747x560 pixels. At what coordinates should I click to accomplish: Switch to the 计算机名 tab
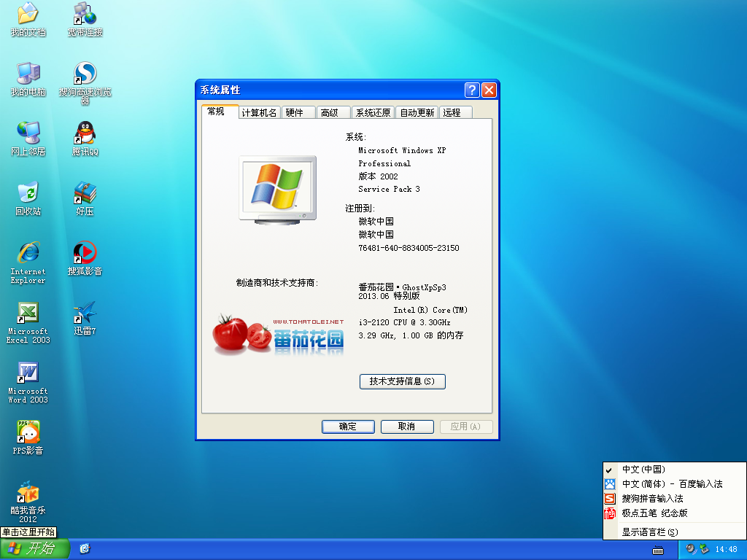click(259, 113)
